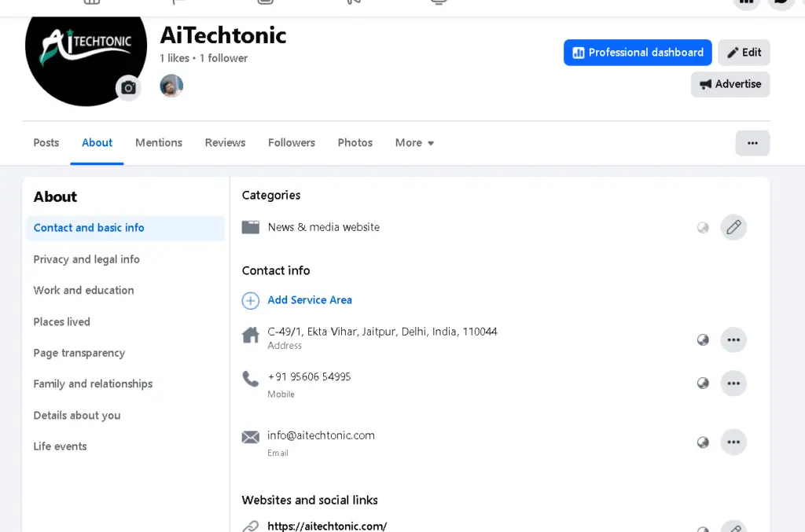Edit the News & media website category
Viewport: 805px width, 532px height.
(x=733, y=227)
